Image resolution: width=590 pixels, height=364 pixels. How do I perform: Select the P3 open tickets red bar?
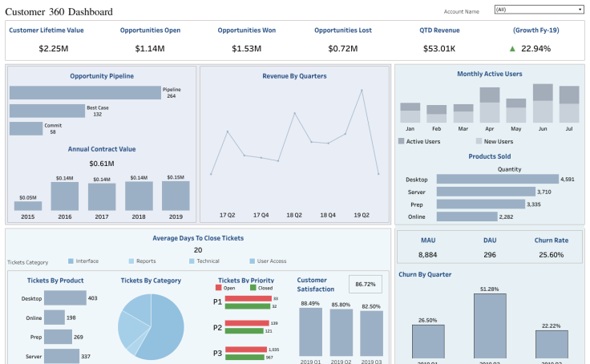247,350
